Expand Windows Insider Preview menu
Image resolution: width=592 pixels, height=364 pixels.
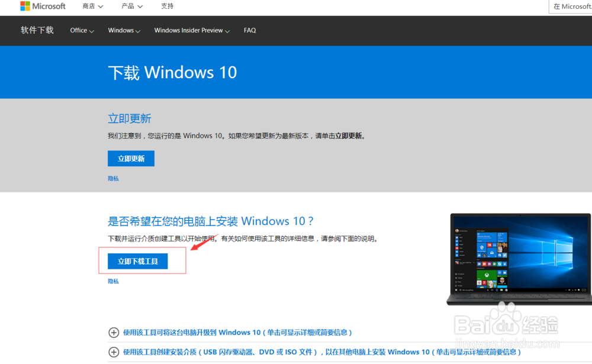[192, 30]
